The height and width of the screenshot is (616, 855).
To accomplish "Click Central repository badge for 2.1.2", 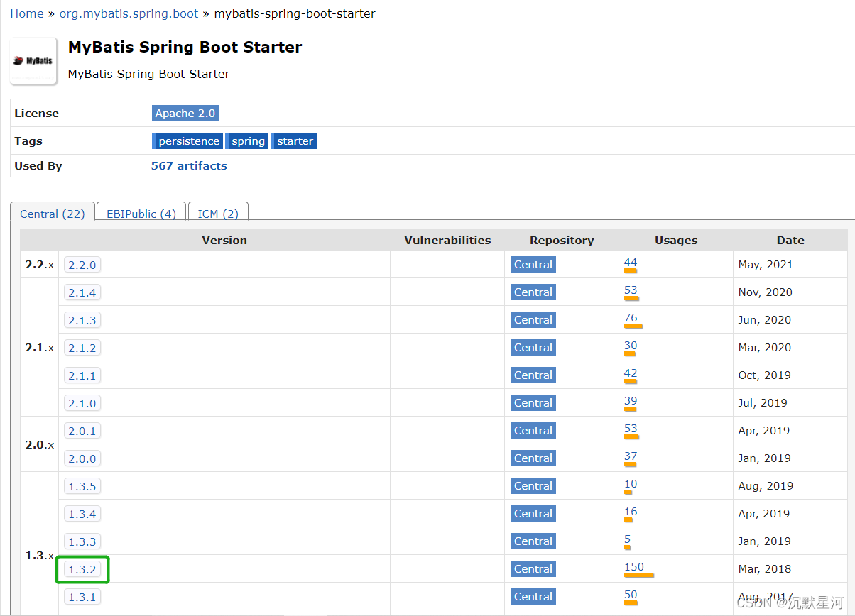I will pyautogui.click(x=533, y=348).
